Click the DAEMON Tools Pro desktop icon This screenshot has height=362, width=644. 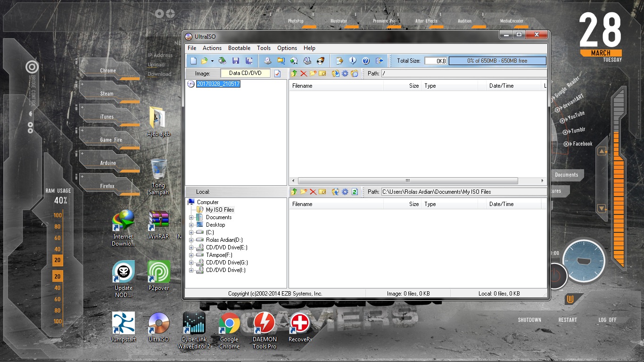[x=264, y=331]
